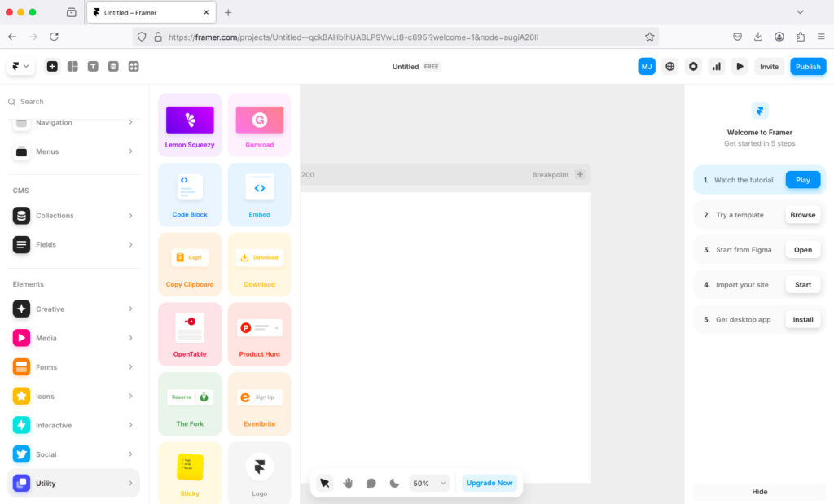The height and width of the screenshot is (504, 834).
Task: Expand the Collections category
Action: [x=73, y=215]
